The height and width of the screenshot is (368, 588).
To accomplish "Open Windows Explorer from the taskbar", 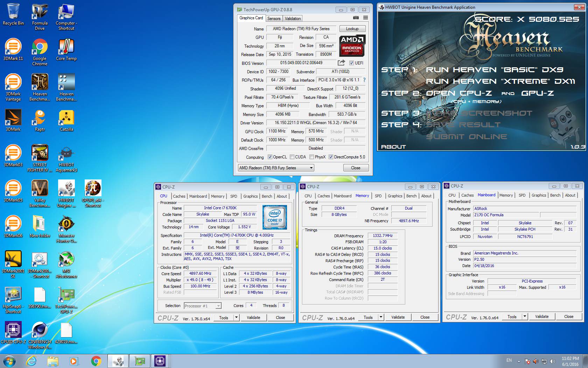I will tap(53, 361).
